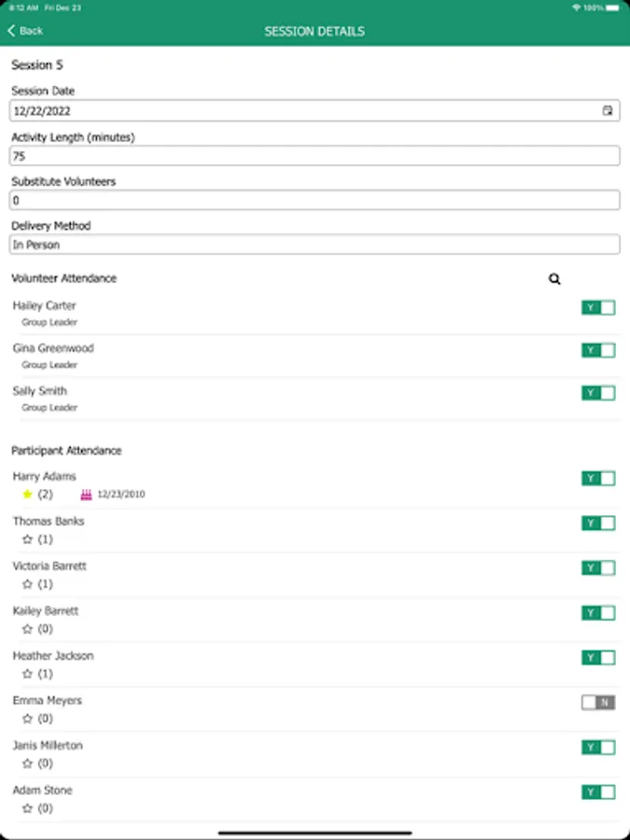Viewport: 630px width, 840px height.
Task: Tap the star under Adam Stone
Action: point(27,808)
